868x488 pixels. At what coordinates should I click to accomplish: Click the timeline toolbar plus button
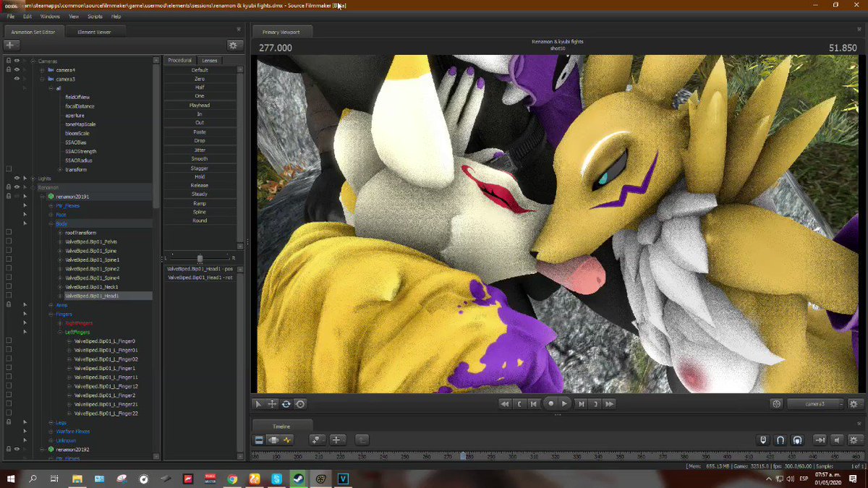pyautogui.click(x=337, y=440)
